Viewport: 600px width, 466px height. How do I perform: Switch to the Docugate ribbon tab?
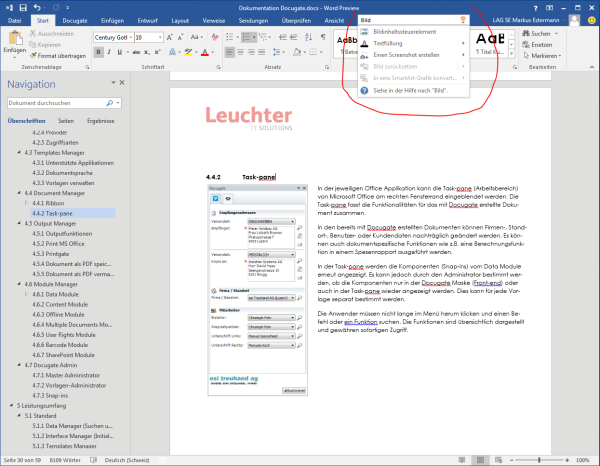75,21
